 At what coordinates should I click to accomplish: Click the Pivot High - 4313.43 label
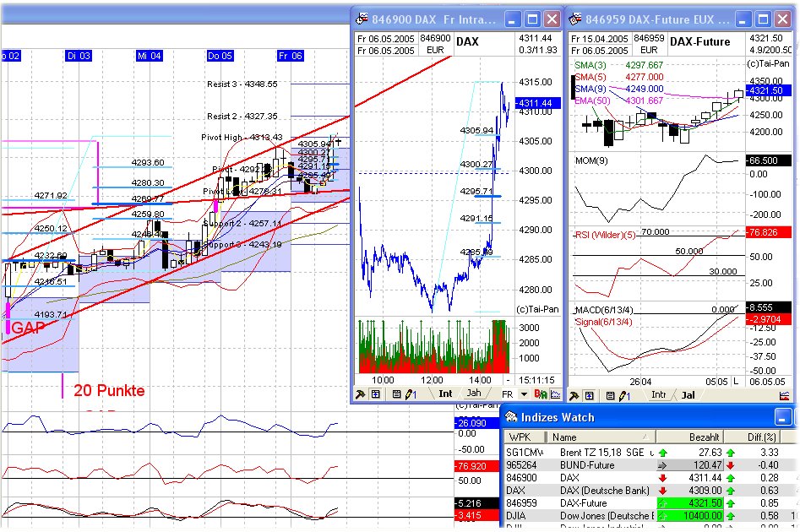[242, 137]
